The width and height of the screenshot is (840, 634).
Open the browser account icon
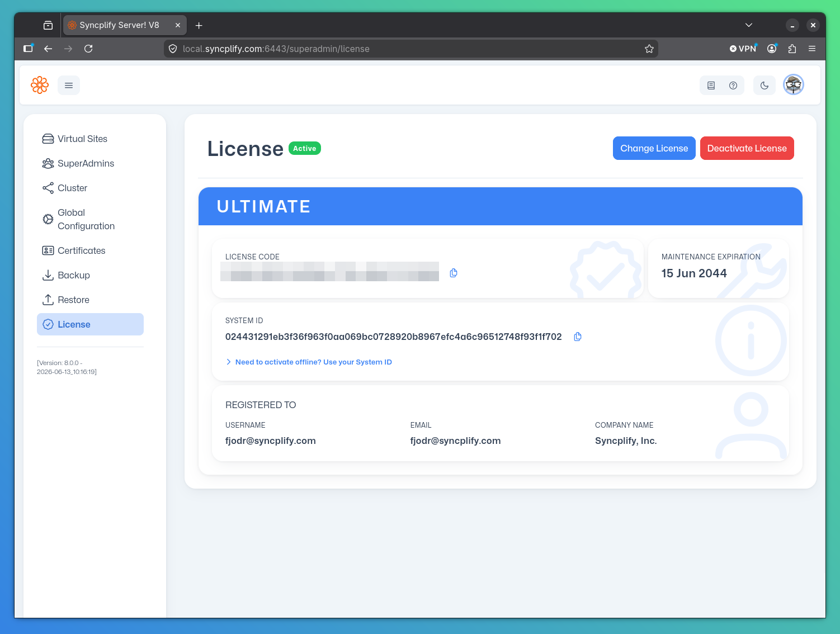coord(772,49)
